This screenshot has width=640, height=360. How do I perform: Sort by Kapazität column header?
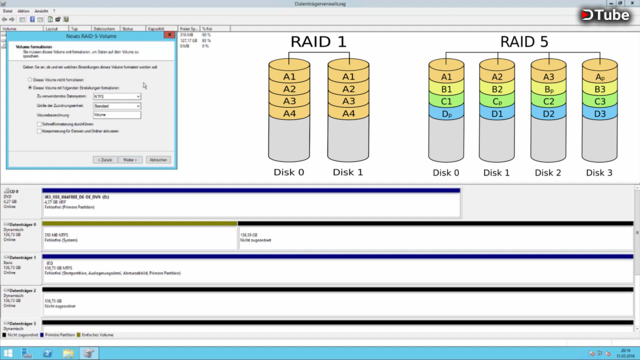161,29
